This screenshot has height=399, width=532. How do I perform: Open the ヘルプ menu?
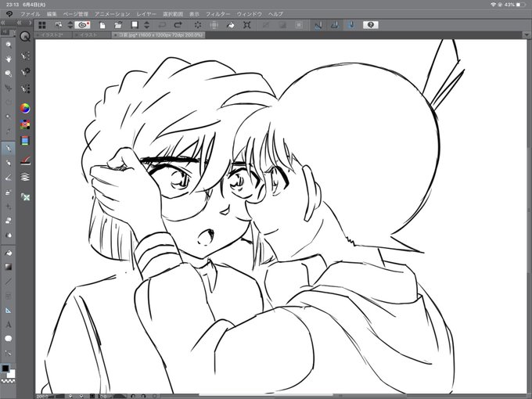275,14
